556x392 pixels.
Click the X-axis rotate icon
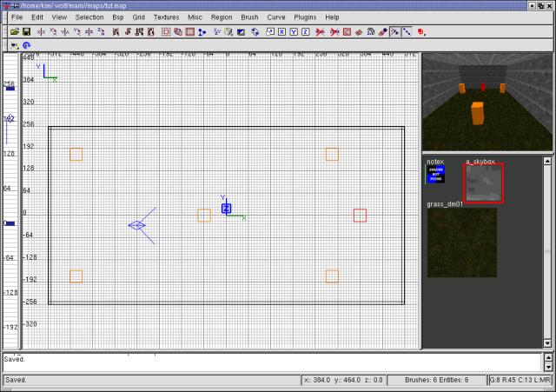click(x=53, y=32)
